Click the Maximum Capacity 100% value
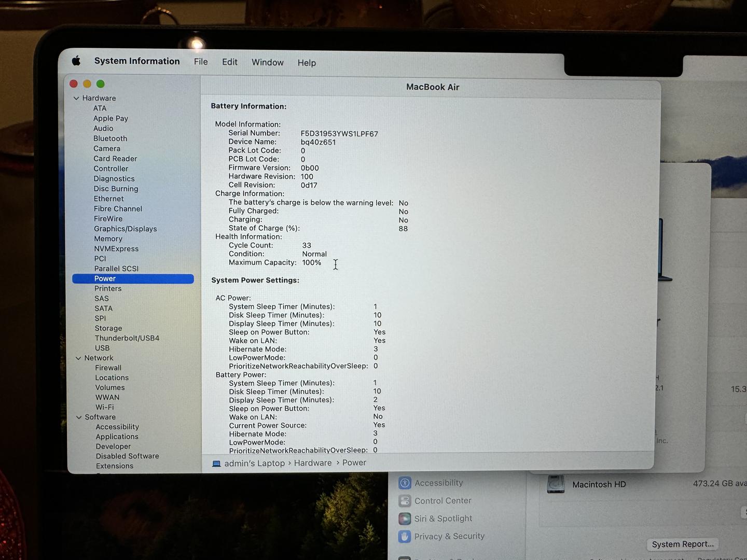The height and width of the screenshot is (560, 747). [311, 262]
